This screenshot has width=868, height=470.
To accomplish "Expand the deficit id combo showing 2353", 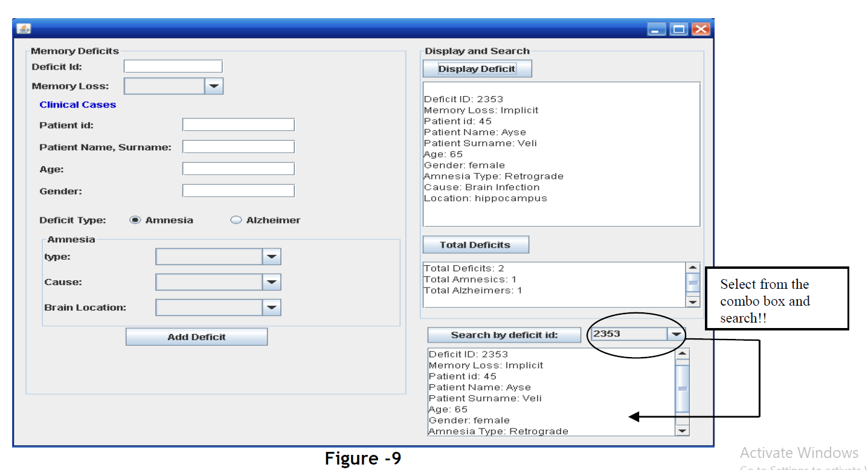I will point(675,333).
